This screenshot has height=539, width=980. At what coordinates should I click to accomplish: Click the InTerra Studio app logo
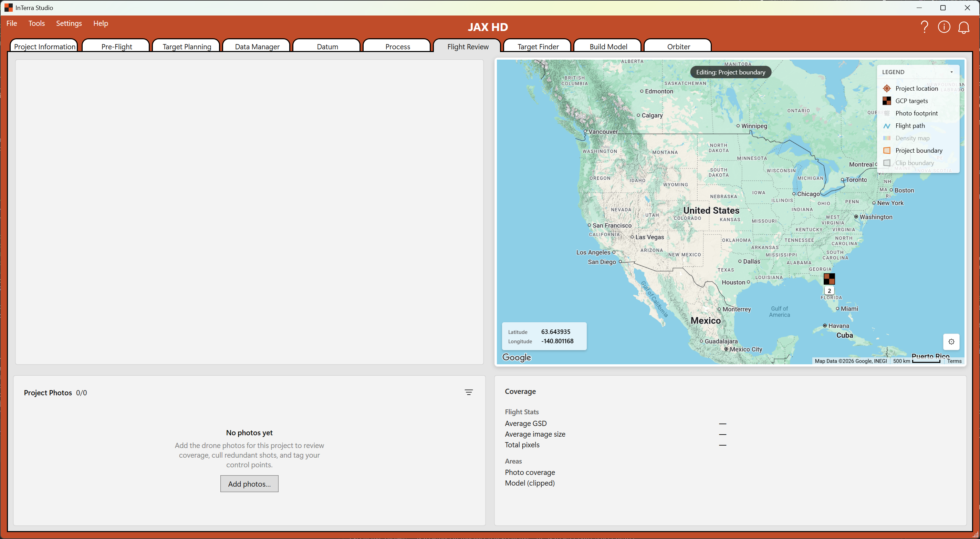8,8
